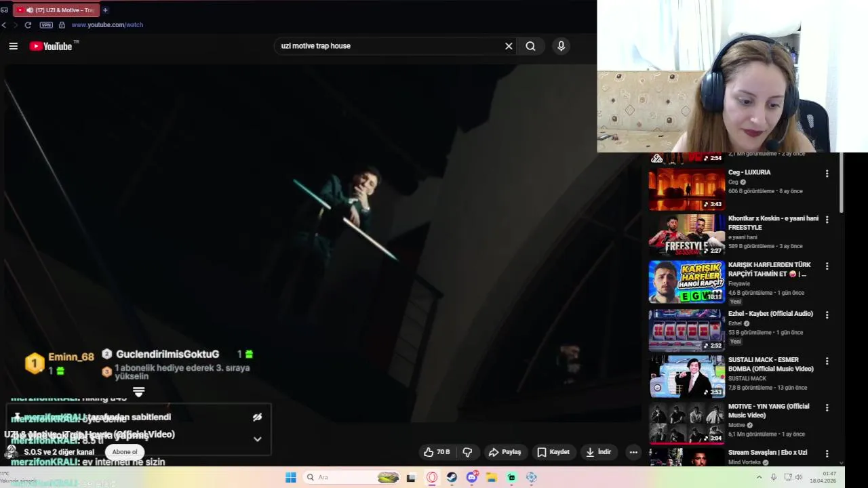The width and height of the screenshot is (868, 488).
Task: Open SUSTALI MACK - ESMER BOMBA video
Action: coord(771,364)
